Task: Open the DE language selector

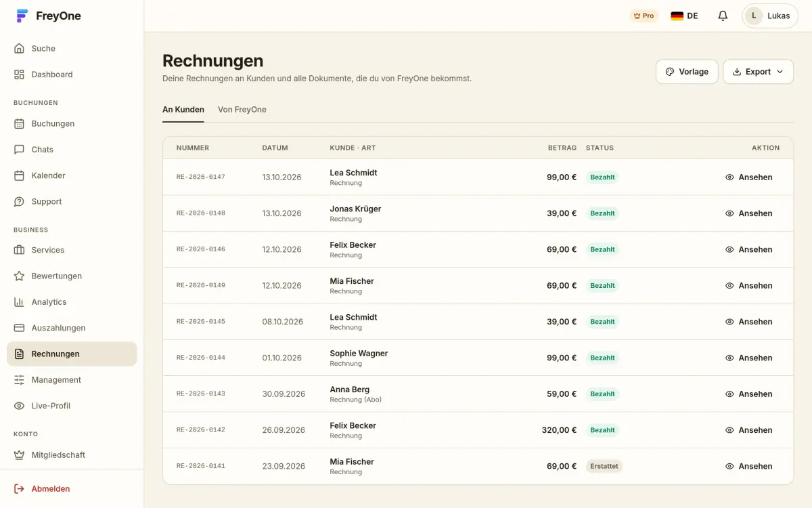Action: tap(684, 16)
